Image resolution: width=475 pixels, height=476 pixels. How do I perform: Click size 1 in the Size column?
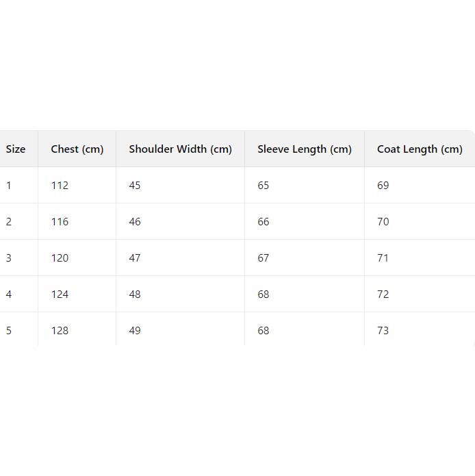pos(9,186)
